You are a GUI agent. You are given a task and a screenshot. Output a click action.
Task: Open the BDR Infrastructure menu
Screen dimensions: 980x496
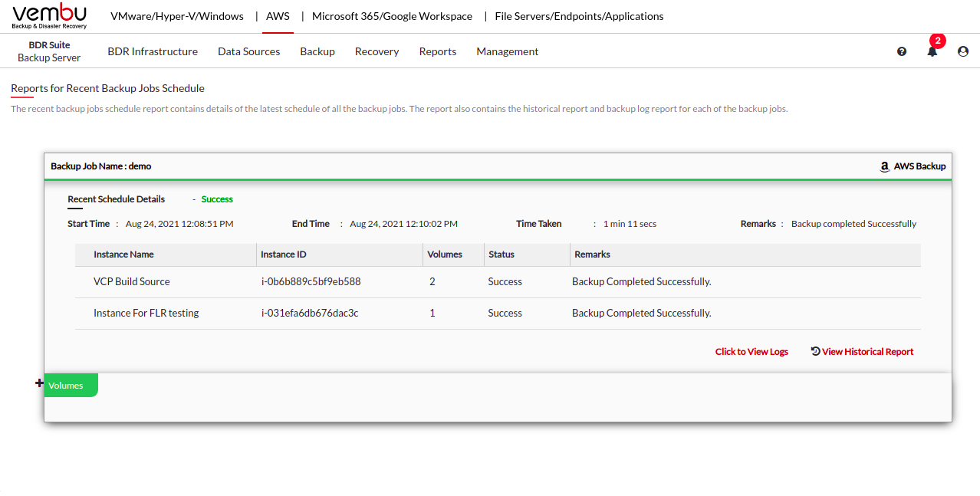(x=153, y=51)
